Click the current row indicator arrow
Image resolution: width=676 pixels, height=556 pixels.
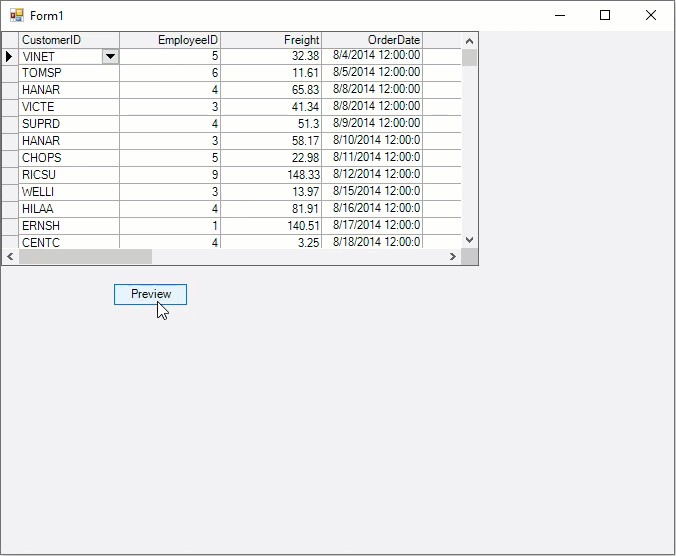click(9, 57)
